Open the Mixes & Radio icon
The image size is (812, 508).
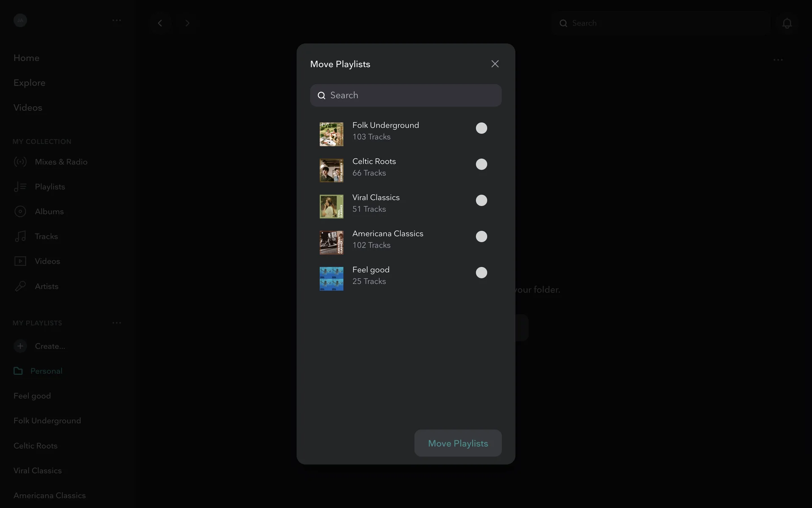pos(20,162)
